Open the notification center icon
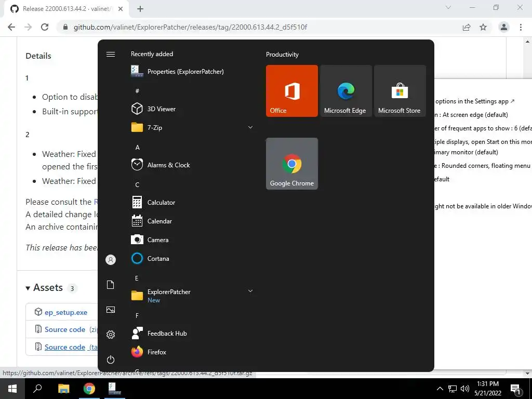The width and height of the screenshot is (532, 399). point(516,389)
